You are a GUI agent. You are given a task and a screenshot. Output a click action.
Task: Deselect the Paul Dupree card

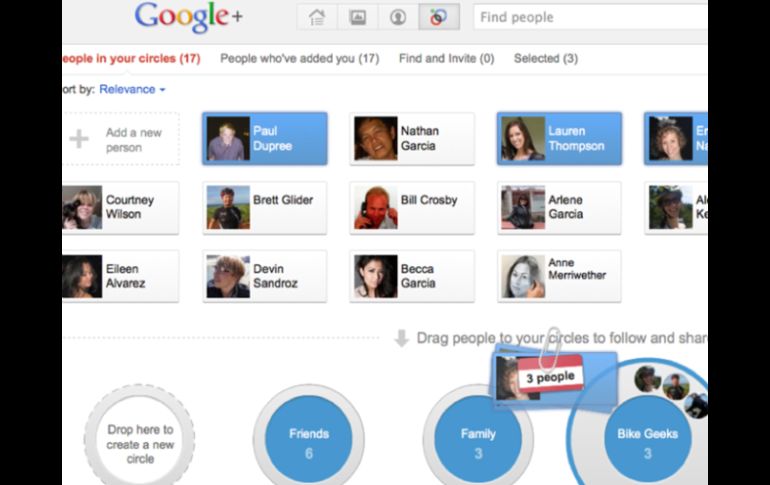265,139
